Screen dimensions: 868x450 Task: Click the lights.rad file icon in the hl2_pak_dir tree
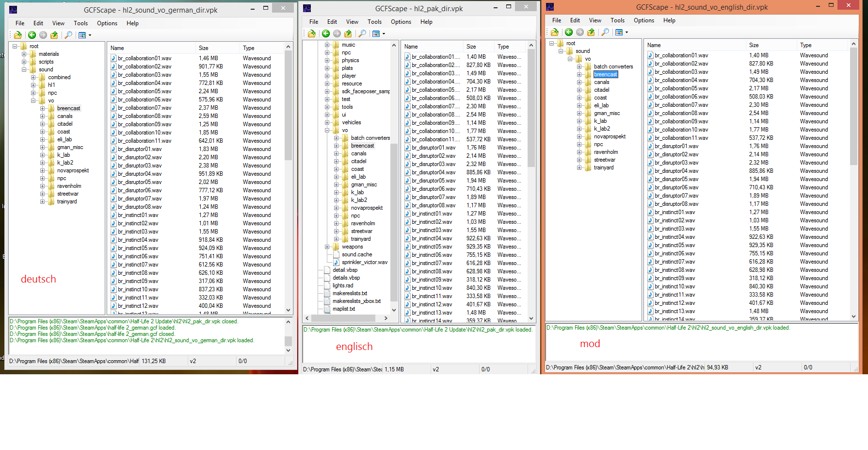click(327, 285)
